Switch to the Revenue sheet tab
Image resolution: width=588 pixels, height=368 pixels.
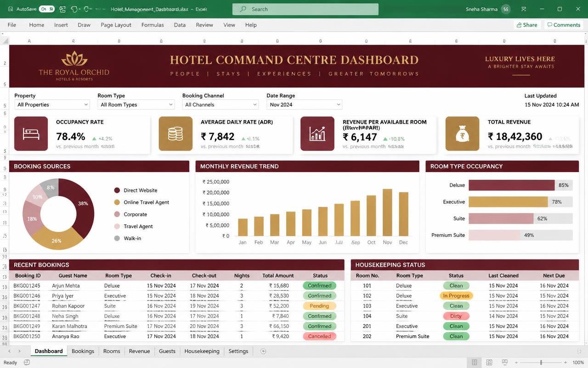(x=139, y=351)
